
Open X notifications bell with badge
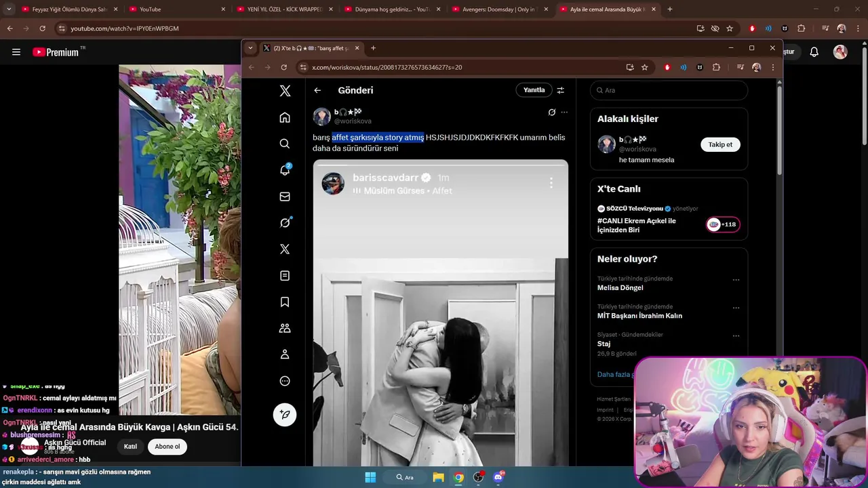[x=285, y=170]
